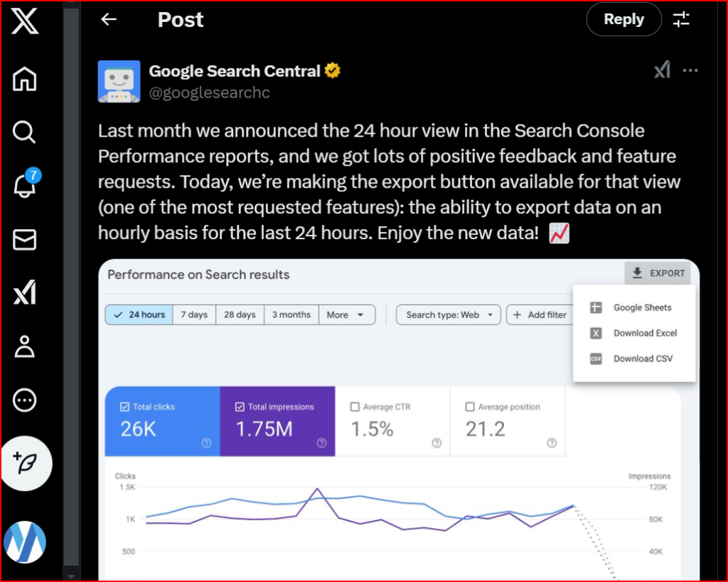
Task: Click the Clicks axis label
Action: (125, 476)
